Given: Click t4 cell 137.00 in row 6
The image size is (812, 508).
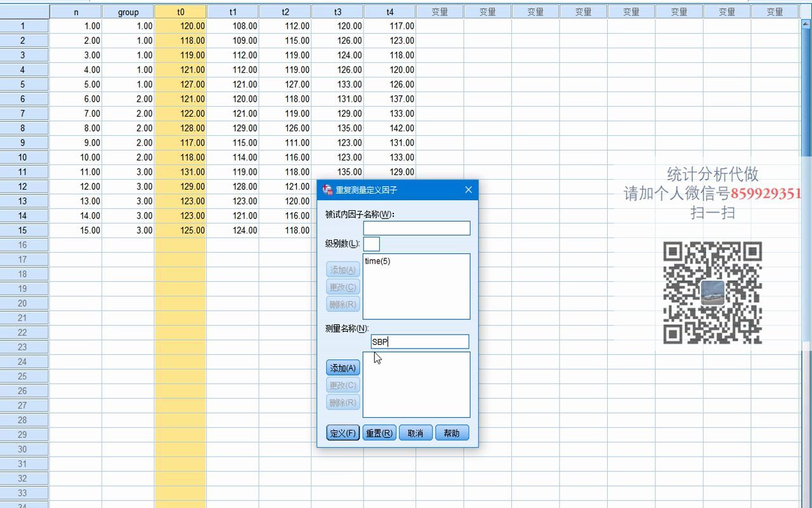Looking at the screenshot, I should (390, 99).
